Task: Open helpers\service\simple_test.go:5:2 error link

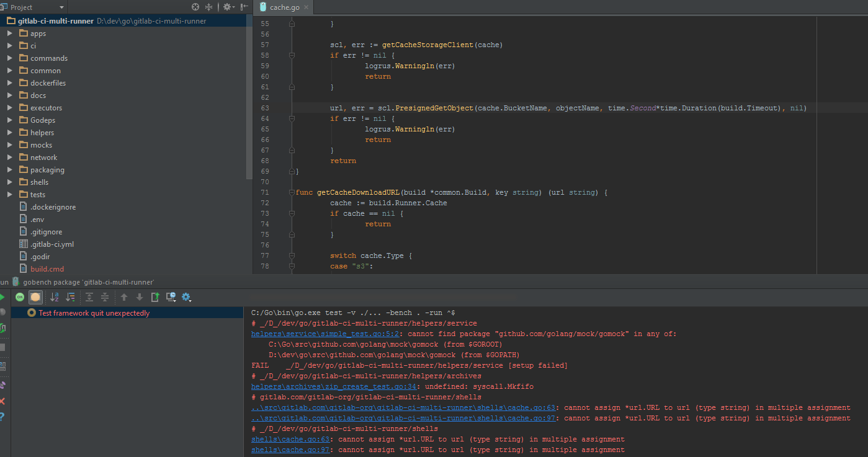Action: (325, 334)
